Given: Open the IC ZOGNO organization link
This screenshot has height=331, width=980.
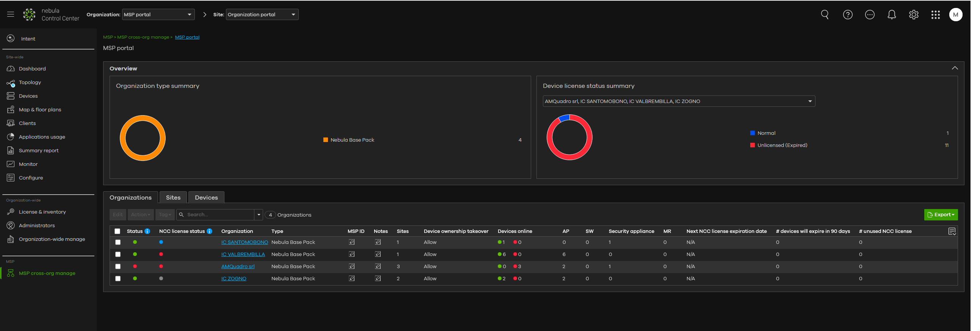Looking at the screenshot, I should click(234, 279).
